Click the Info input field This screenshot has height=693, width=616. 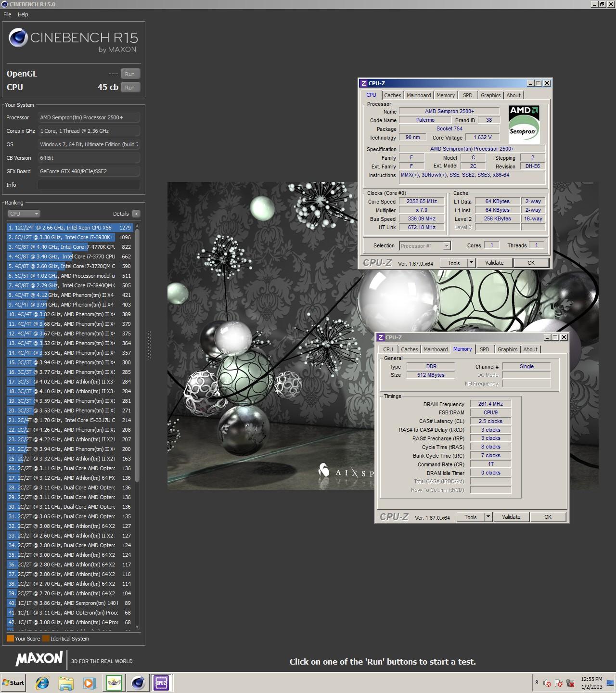tap(89, 185)
